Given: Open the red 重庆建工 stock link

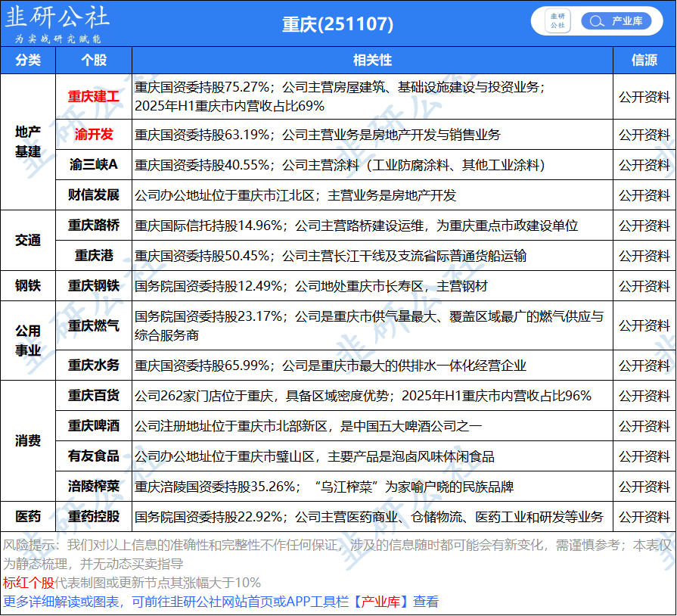Looking at the screenshot, I should tap(94, 97).
